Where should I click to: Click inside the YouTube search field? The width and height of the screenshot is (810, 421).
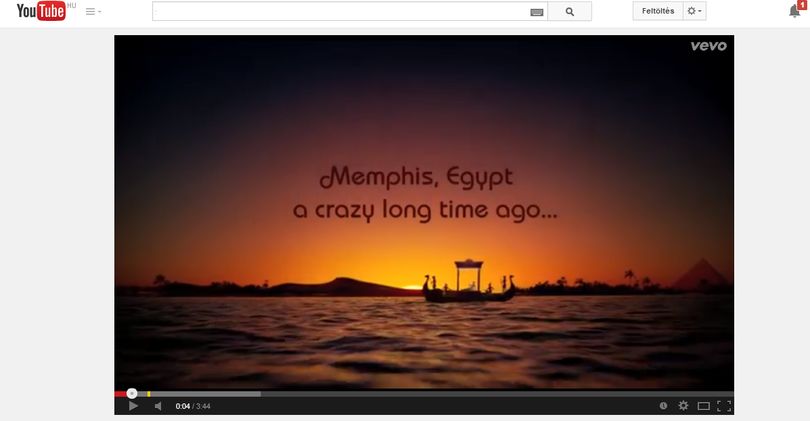tap(341, 11)
